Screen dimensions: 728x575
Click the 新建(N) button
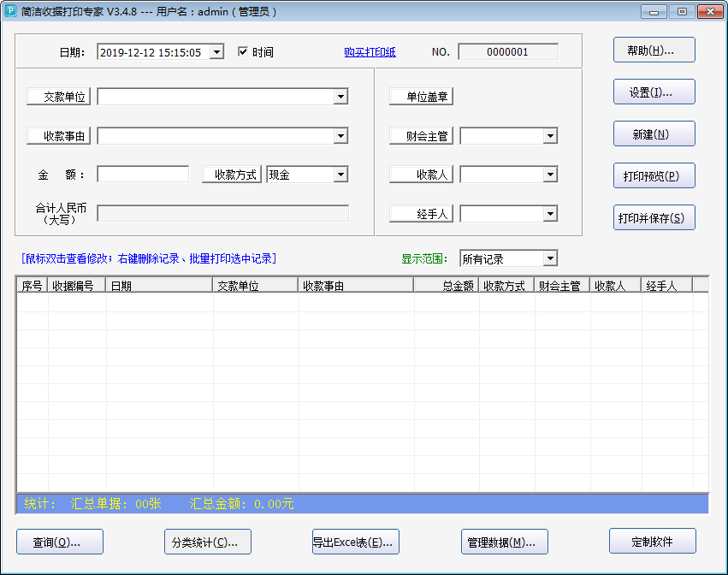click(654, 133)
